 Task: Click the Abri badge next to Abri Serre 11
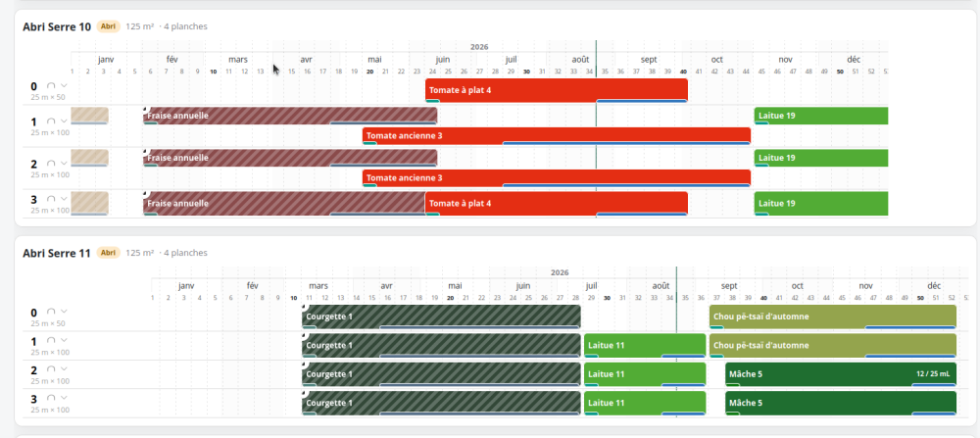point(109,253)
